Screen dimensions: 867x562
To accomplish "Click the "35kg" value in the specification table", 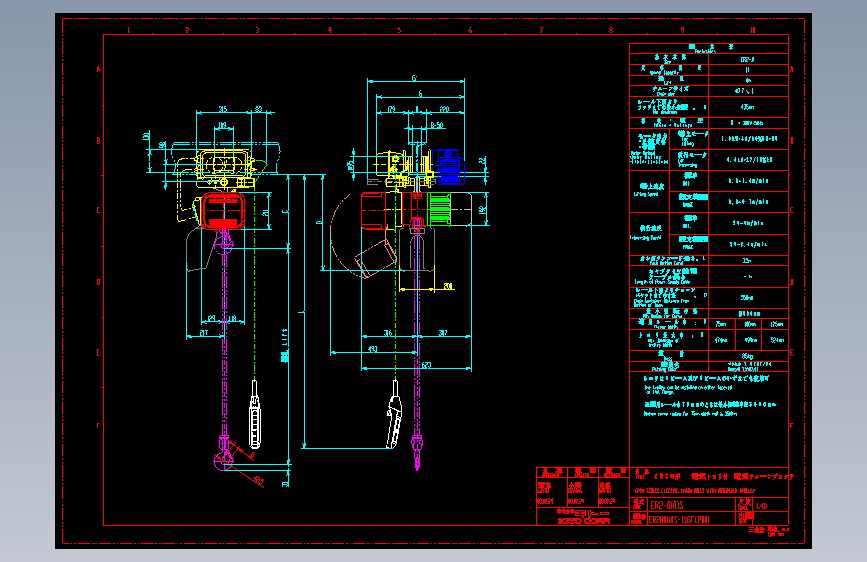I will (x=747, y=356).
